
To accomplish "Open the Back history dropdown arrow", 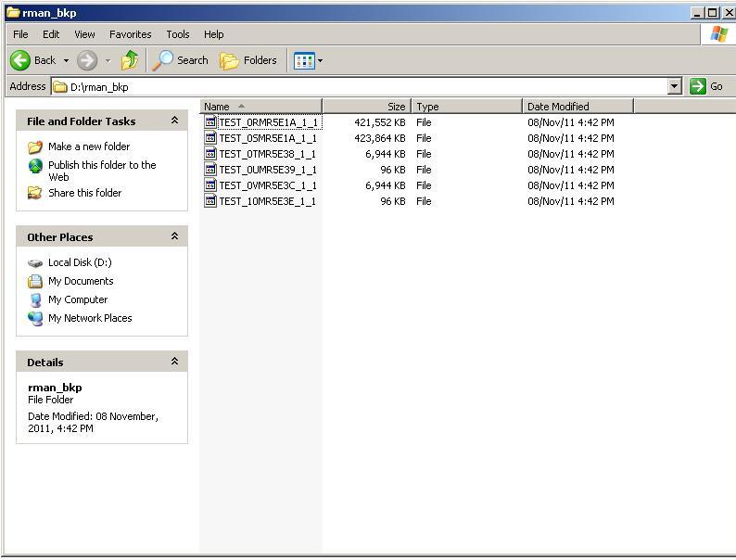I will 66,60.
